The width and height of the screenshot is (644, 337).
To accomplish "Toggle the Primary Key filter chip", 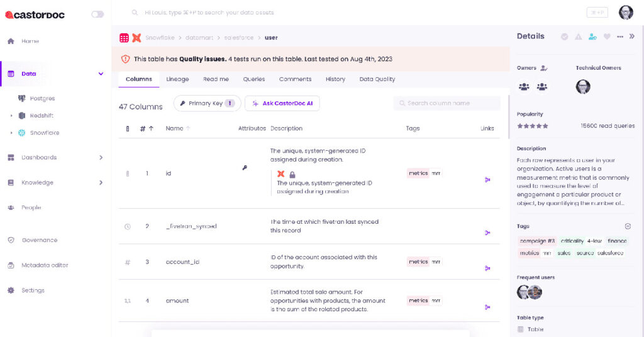I will click(x=207, y=103).
